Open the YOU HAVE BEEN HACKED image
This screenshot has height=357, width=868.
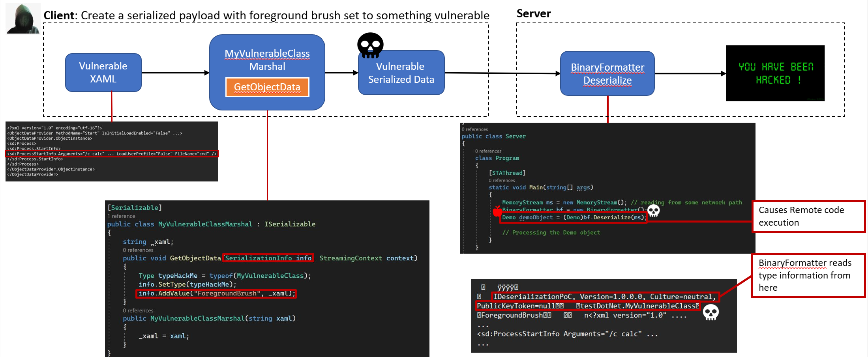pos(775,73)
